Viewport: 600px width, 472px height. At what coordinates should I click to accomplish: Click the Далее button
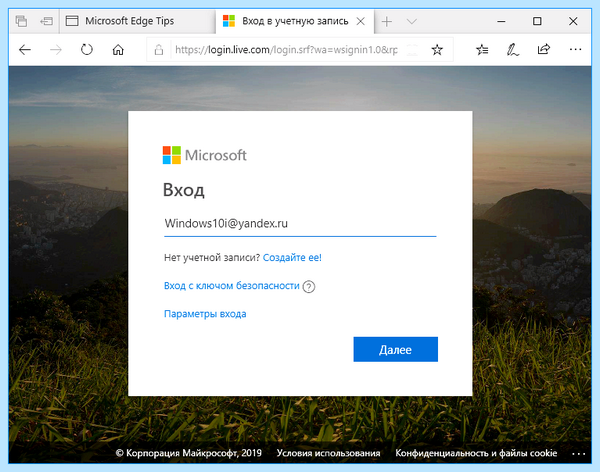[396, 349]
